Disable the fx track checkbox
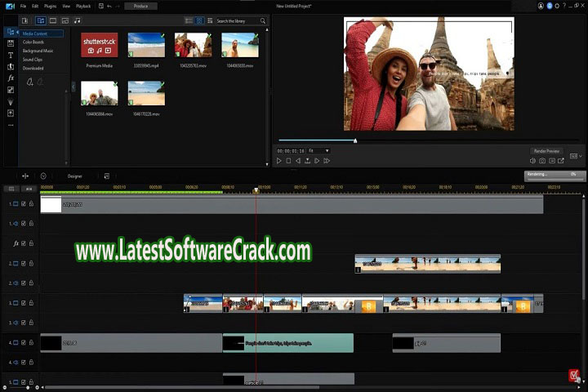Viewport: 588px width, 392px height. click(24, 243)
